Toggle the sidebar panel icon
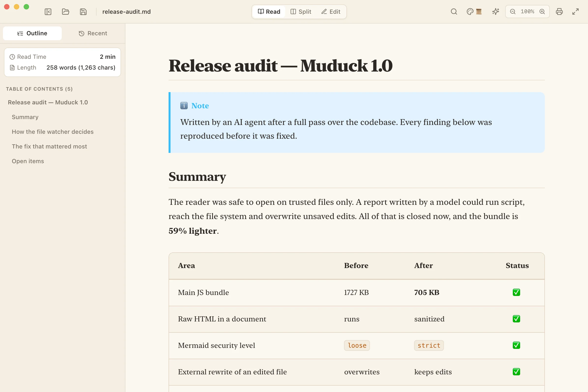This screenshot has width=588, height=392. [48, 12]
